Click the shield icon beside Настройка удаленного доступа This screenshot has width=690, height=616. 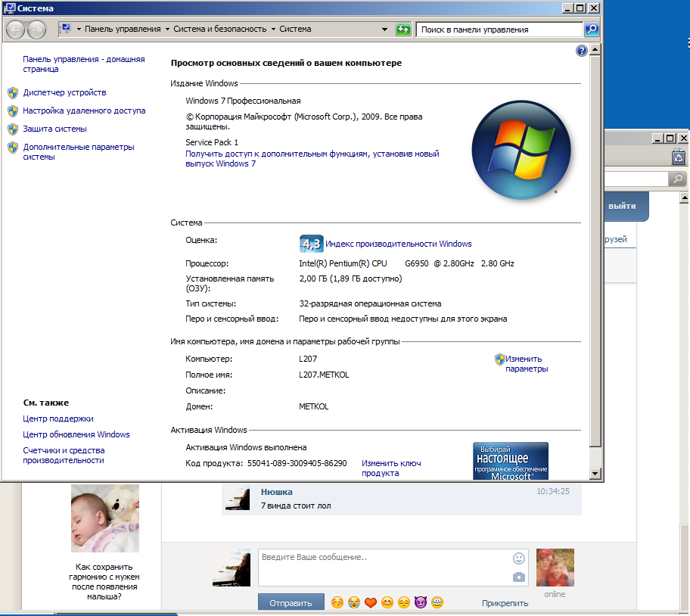pyautogui.click(x=13, y=111)
